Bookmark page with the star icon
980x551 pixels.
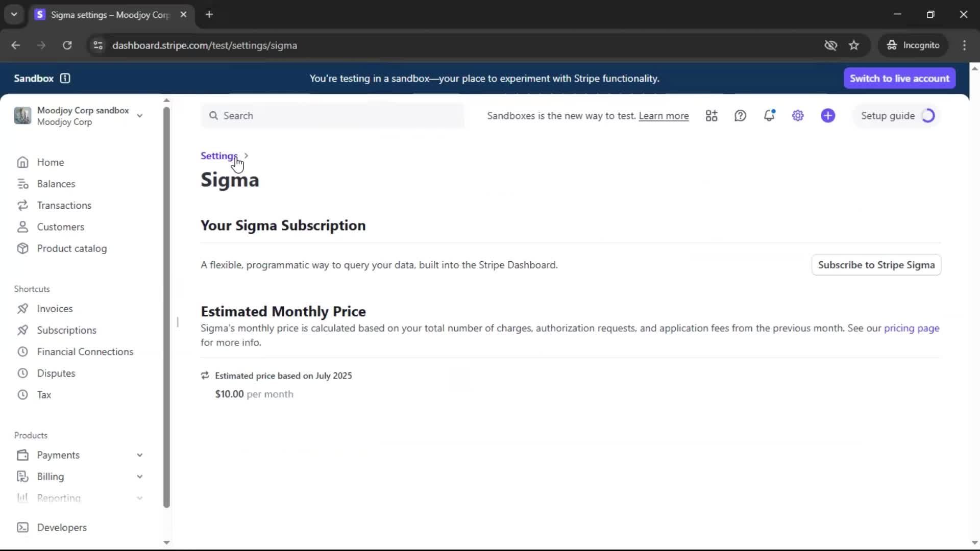pyautogui.click(x=854, y=45)
